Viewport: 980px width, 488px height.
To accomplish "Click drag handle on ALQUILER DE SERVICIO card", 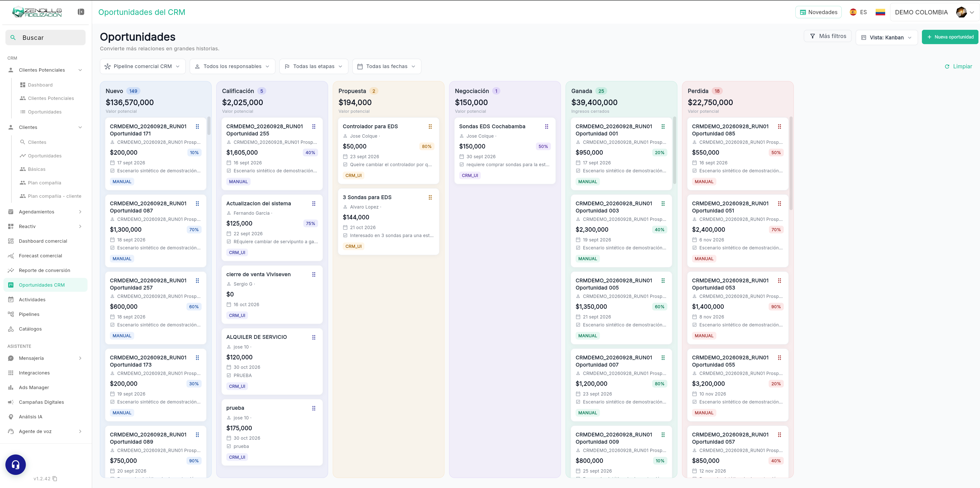I will coord(314,337).
